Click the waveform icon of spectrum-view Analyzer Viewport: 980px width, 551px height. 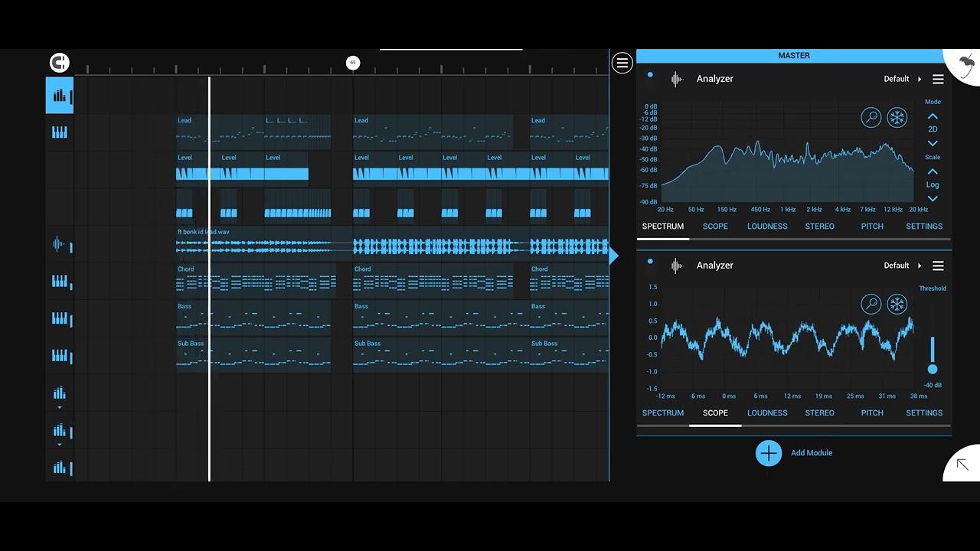pyautogui.click(x=677, y=79)
